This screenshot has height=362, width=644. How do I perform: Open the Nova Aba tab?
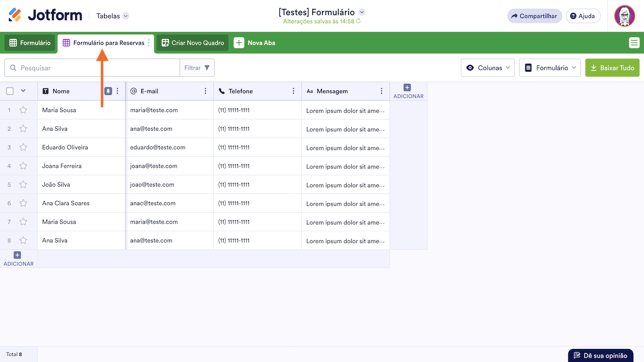pos(255,43)
